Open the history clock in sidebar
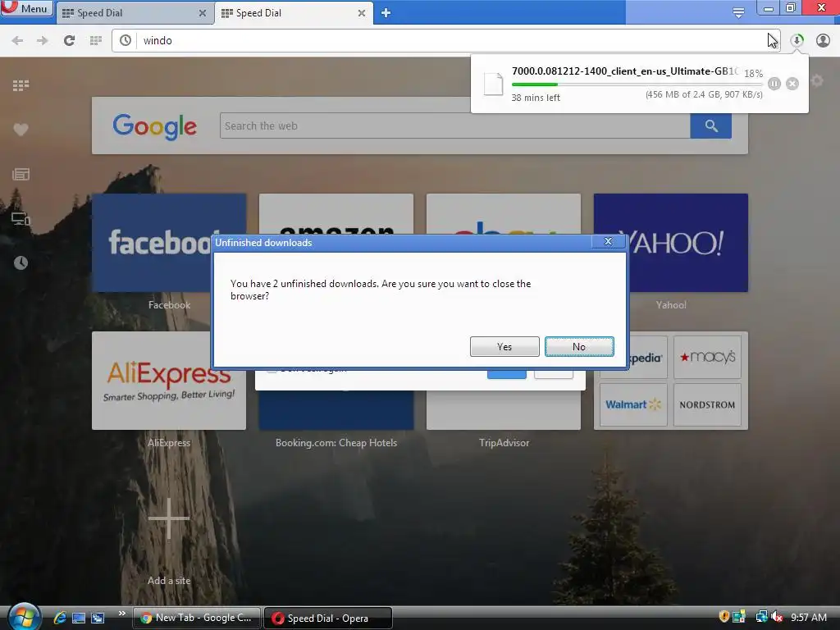This screenshot has height=630, width=840. coord(21,263)
